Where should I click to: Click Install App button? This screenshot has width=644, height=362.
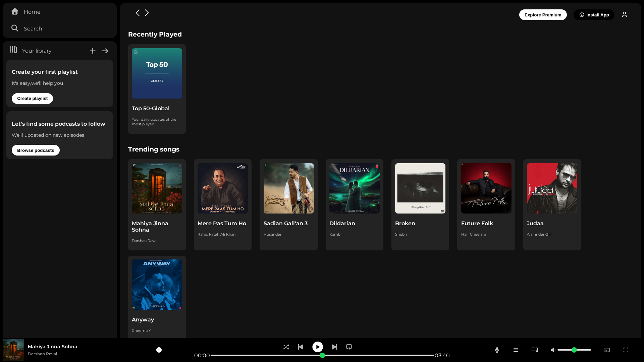click(x=594, y=15)
